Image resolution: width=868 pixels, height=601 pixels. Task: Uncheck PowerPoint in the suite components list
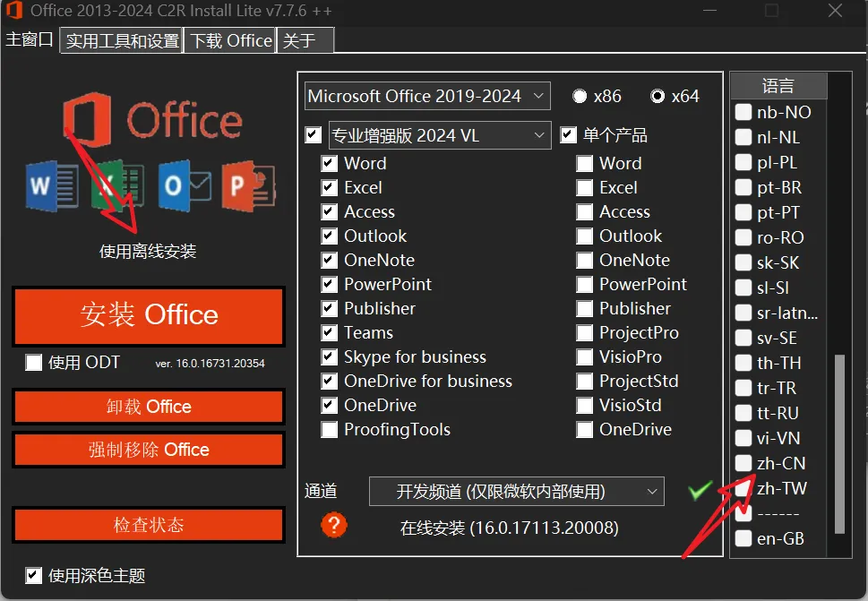[330, 284]
